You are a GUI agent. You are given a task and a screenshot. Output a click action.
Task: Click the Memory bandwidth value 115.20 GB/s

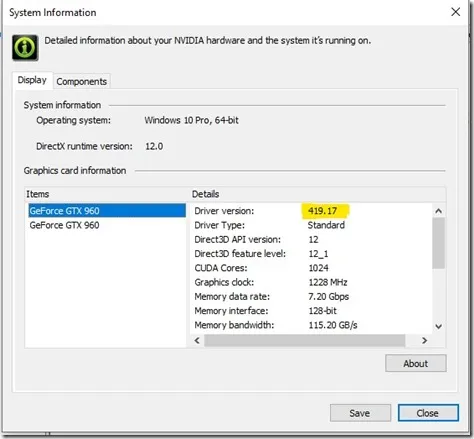point(333,325)
